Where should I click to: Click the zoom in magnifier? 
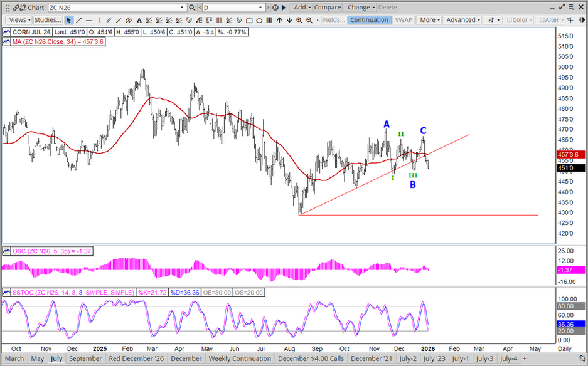tap(299, 20)
